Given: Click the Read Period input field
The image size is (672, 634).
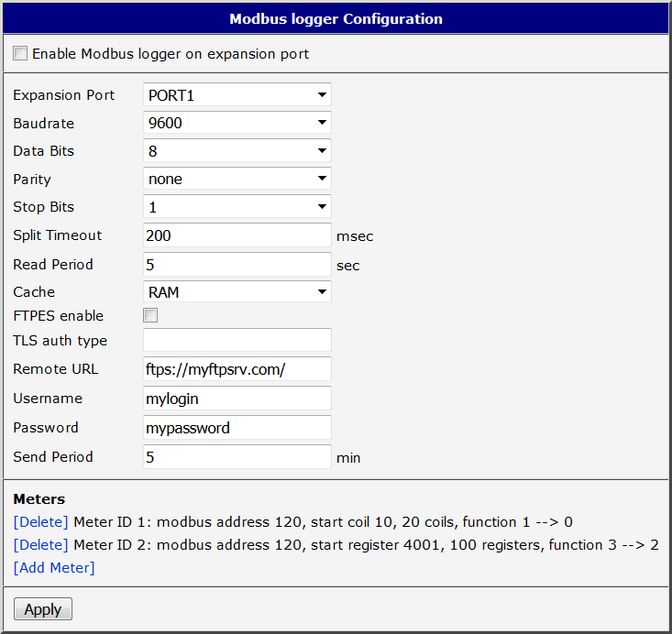Looking at the screenshot, I should click(x=237, y=264).
